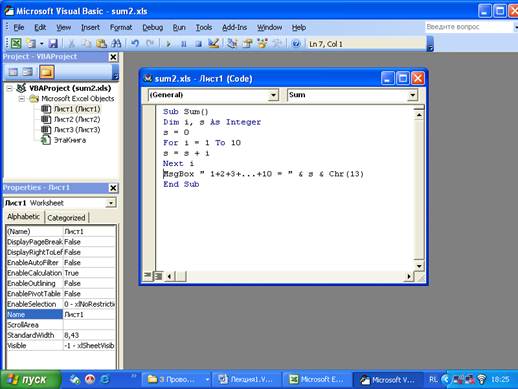
Task: Click View Code icon in Project panel
Action: 13,72
